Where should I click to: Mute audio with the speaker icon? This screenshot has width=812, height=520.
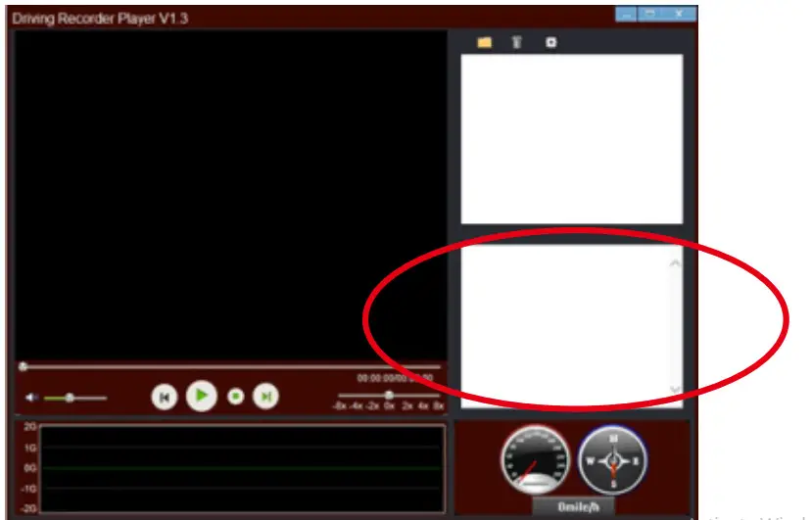(x=31, y=398)
